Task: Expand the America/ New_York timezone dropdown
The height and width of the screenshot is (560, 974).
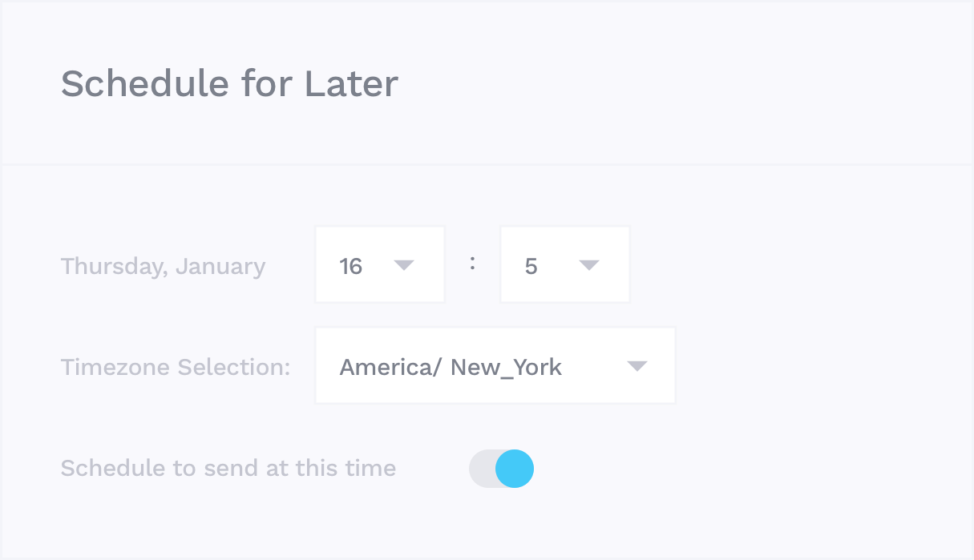Action: click(x=495, y=366)
